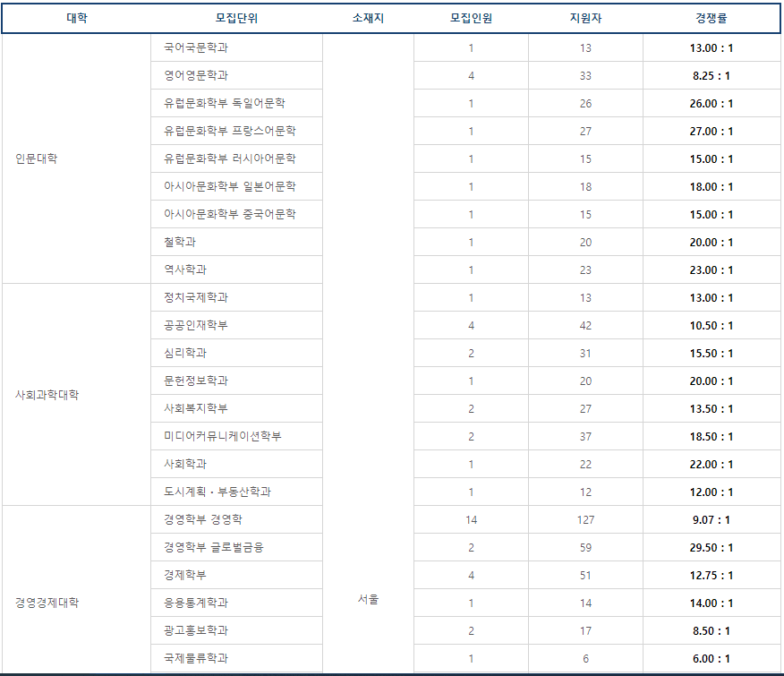The width and height of the screenshot is (784, 676).
Task: Click the 사회과학대학 college cell
Action: (x=47, y=395)
